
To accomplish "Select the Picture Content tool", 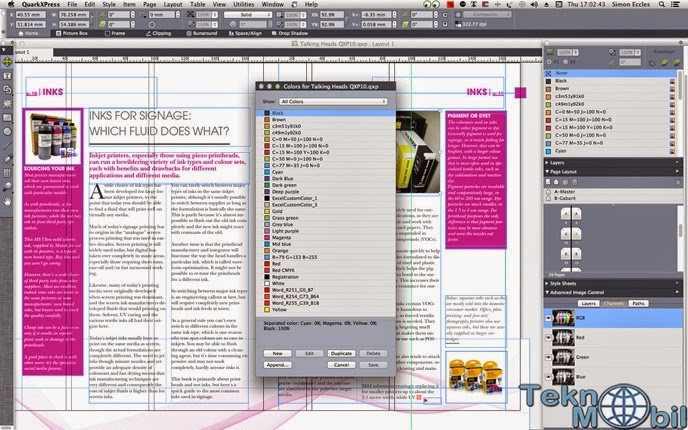I will 7,104.
